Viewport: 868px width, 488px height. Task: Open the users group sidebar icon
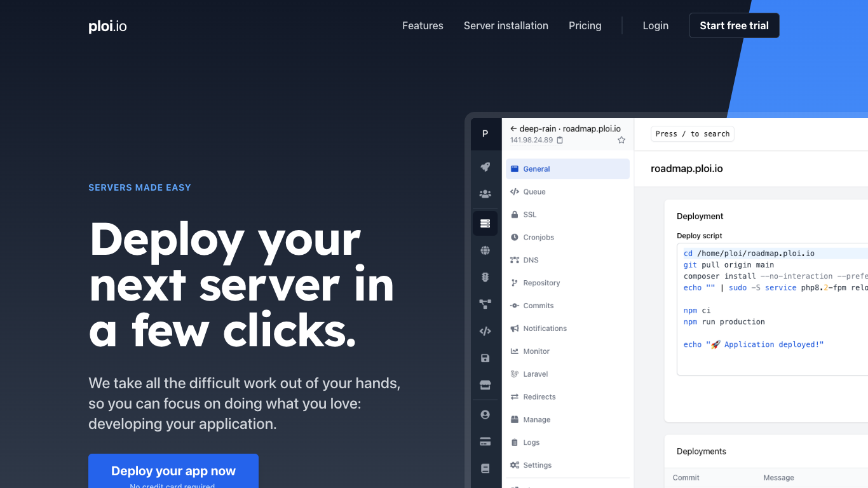click(x=485, y=194)
